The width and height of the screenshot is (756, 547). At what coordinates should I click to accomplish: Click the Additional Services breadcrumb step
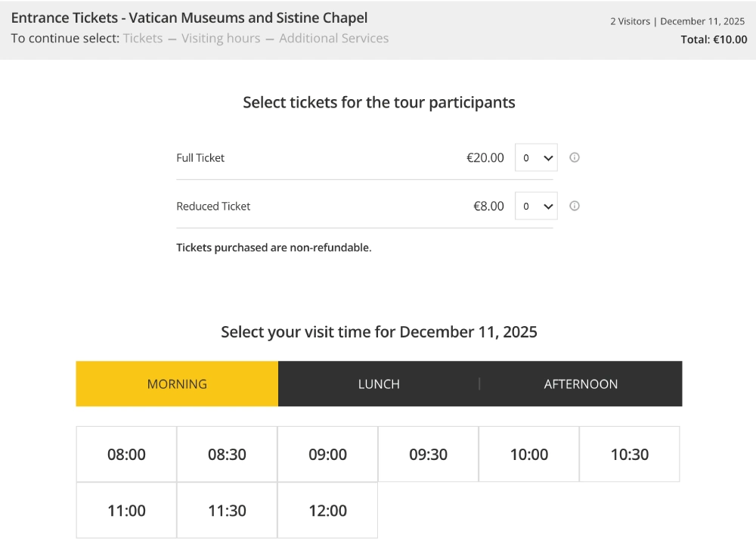pos(333,38)
